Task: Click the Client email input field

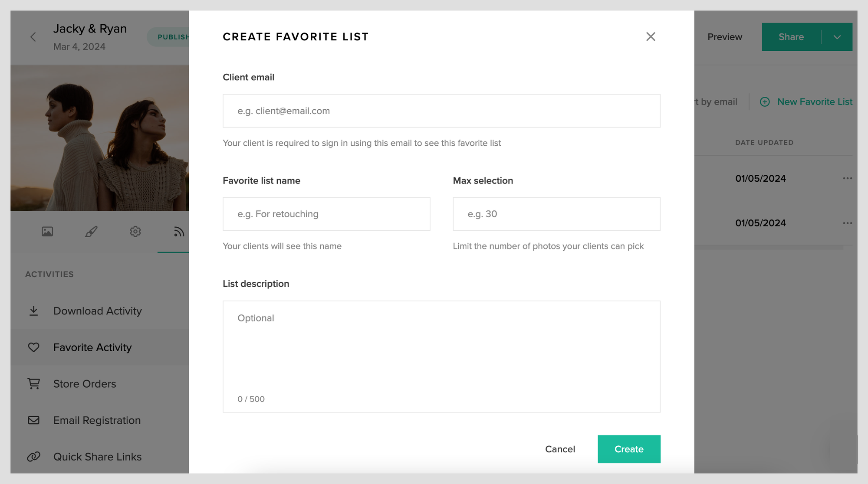Action: 441,111
